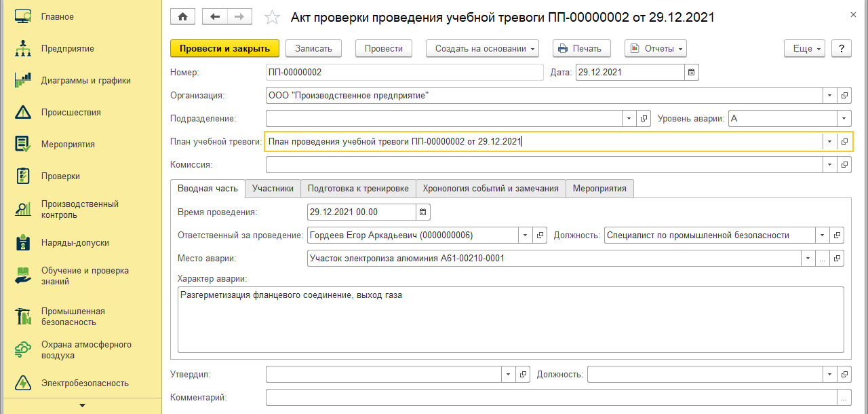
Task: Open the Наряды-допуски sidebar icon
Action: pos(23,242)
